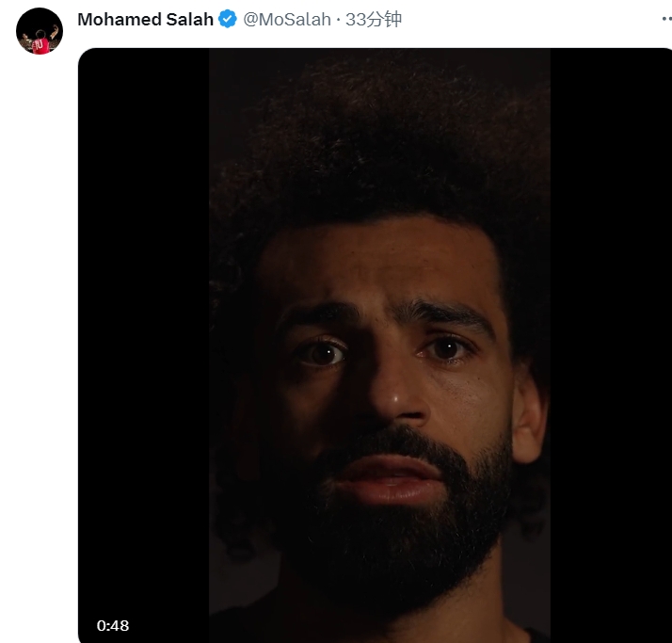Show the dropdown behind the three dots
Image resolution: width=672 pixels, height=643 pixels.
click(667, 19)
